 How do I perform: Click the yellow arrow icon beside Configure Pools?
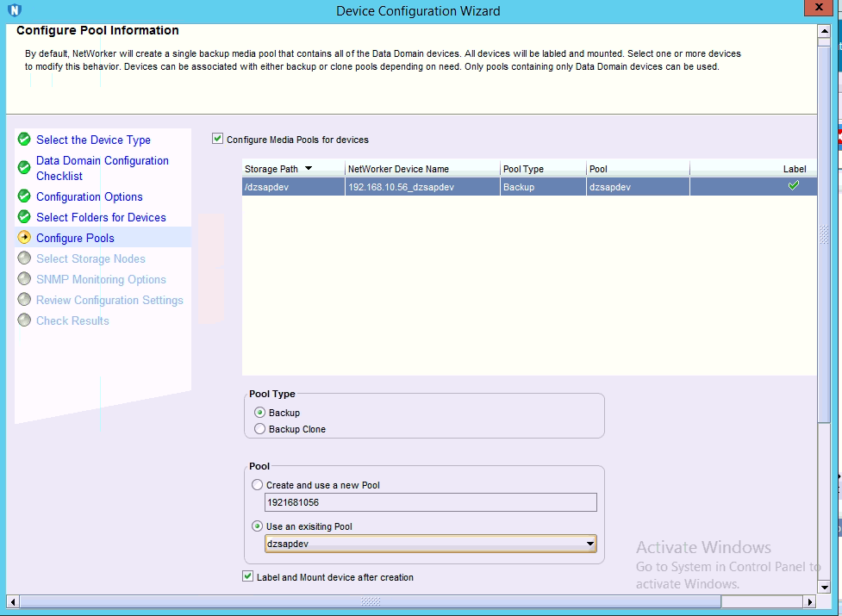pos(24,238)
